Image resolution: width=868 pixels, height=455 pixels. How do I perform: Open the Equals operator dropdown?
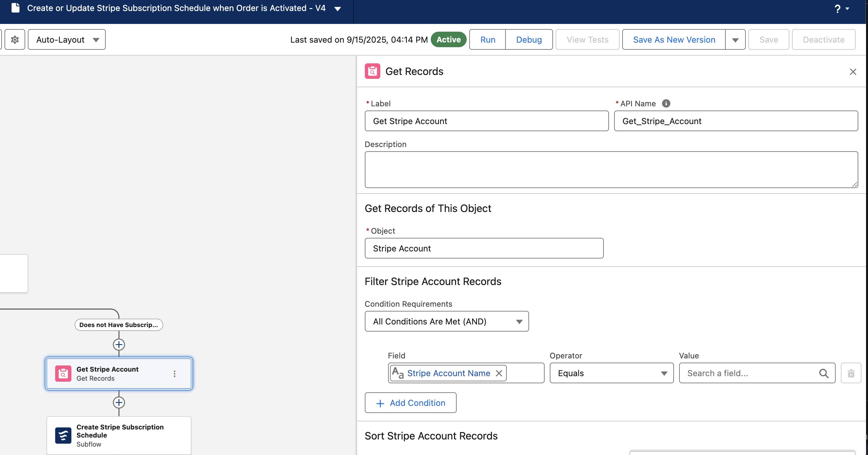tap(611, 373)
